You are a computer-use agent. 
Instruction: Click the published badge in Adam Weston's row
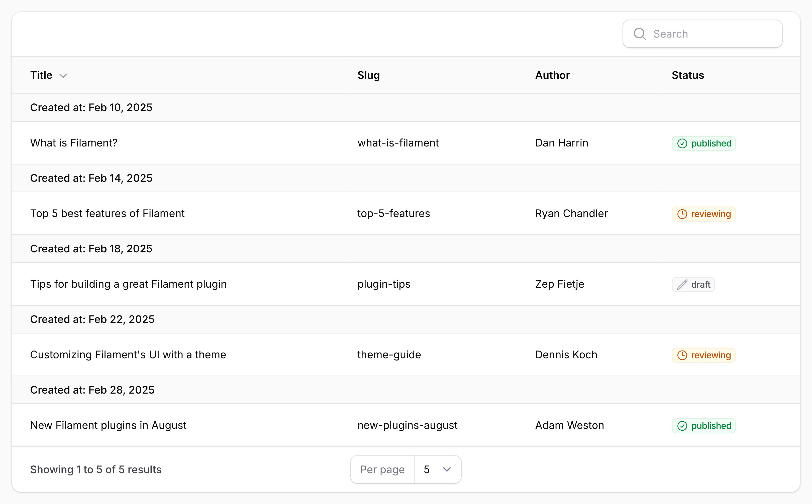(703, 426)
